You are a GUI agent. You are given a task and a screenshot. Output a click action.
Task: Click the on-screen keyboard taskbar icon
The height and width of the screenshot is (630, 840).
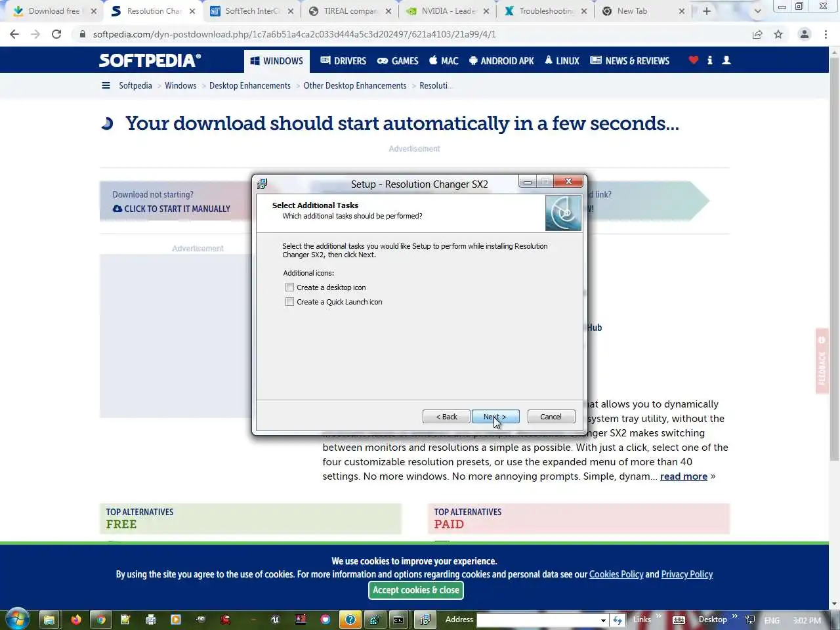679,619
